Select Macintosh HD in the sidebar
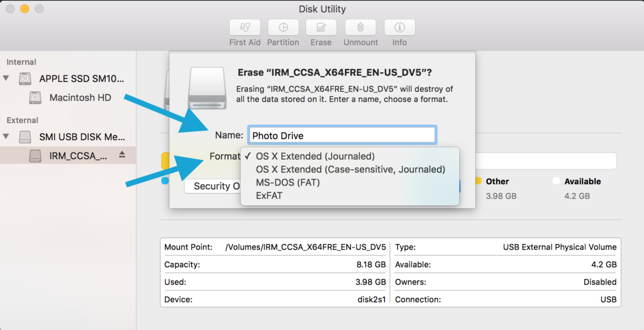 click(80, 98)
